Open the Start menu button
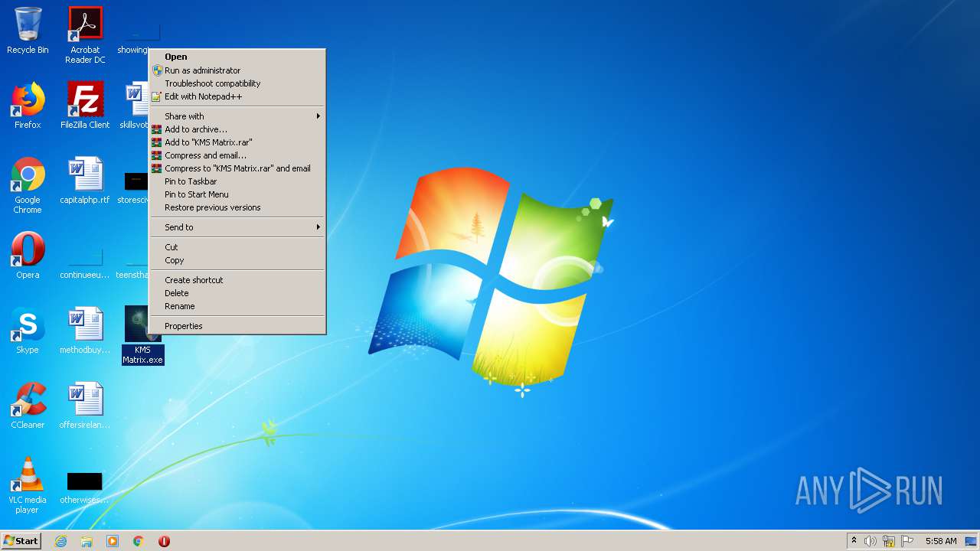 point(21,541)
